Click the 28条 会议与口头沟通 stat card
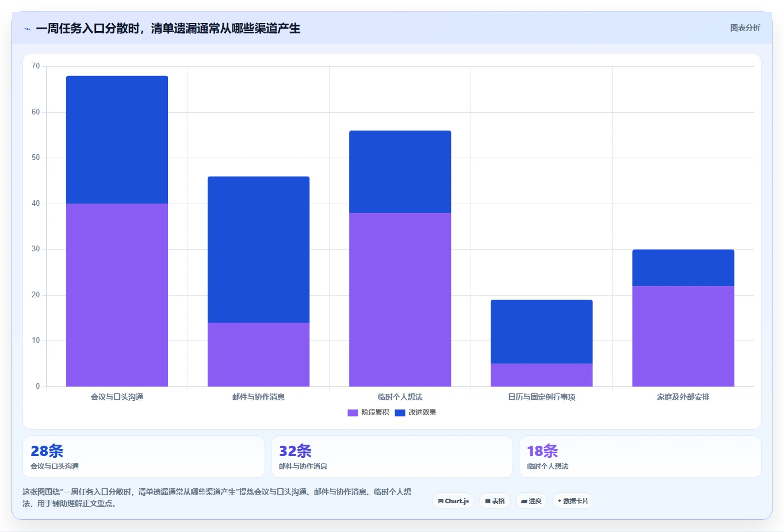The height and width of the screenshot is (532, 784). (144, 457)
